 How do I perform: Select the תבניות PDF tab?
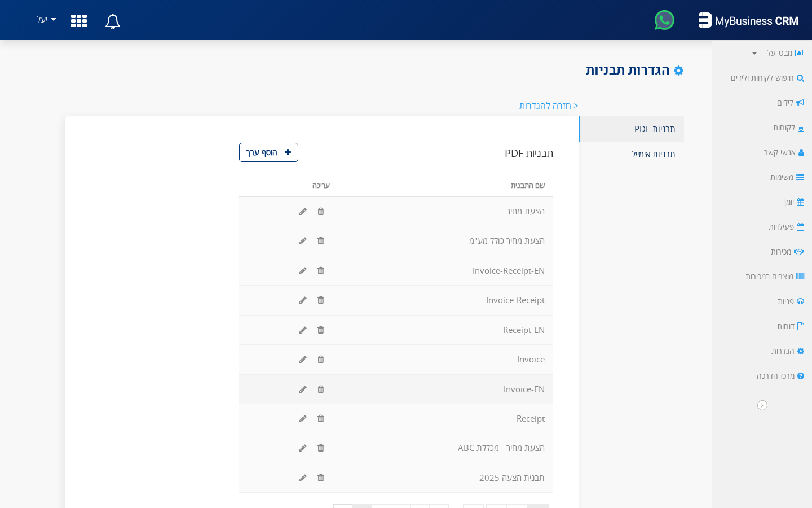[x=655, y=129]
